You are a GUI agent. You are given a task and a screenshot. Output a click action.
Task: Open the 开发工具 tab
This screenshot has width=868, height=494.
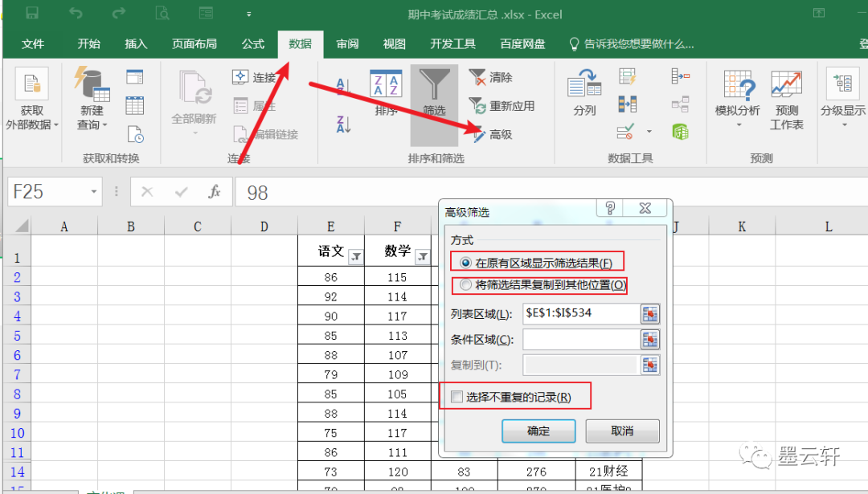click(452, 43)
